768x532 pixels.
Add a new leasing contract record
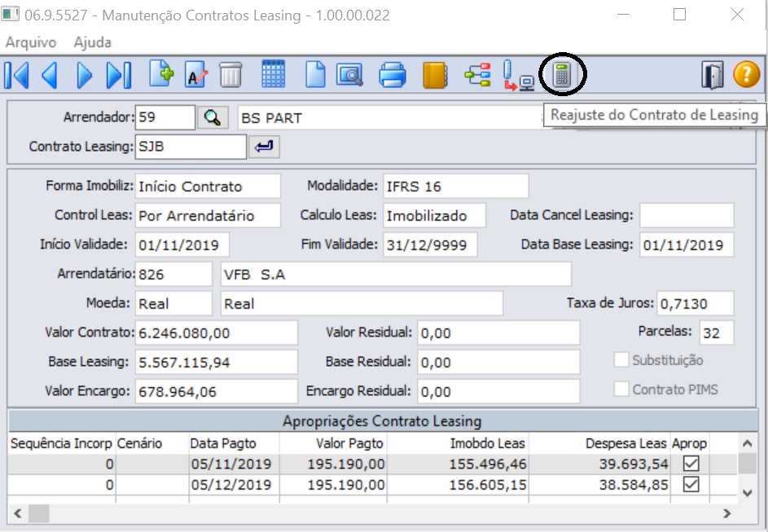161,74
